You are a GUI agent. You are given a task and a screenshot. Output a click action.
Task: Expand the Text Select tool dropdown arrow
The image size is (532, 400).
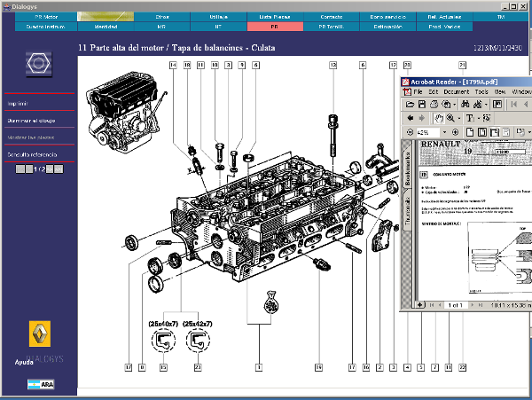click(479, 119)
